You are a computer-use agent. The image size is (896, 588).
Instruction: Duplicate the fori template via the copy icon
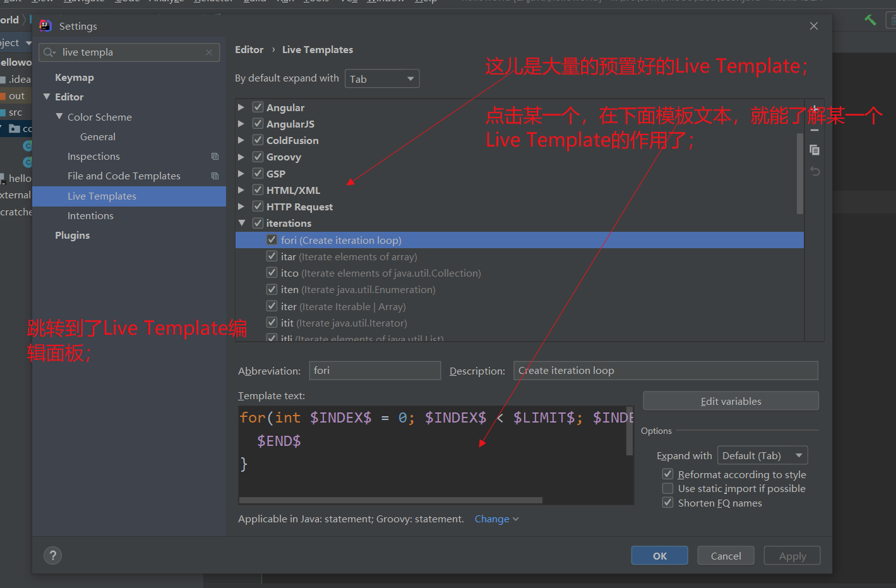(x=815, y=150)
